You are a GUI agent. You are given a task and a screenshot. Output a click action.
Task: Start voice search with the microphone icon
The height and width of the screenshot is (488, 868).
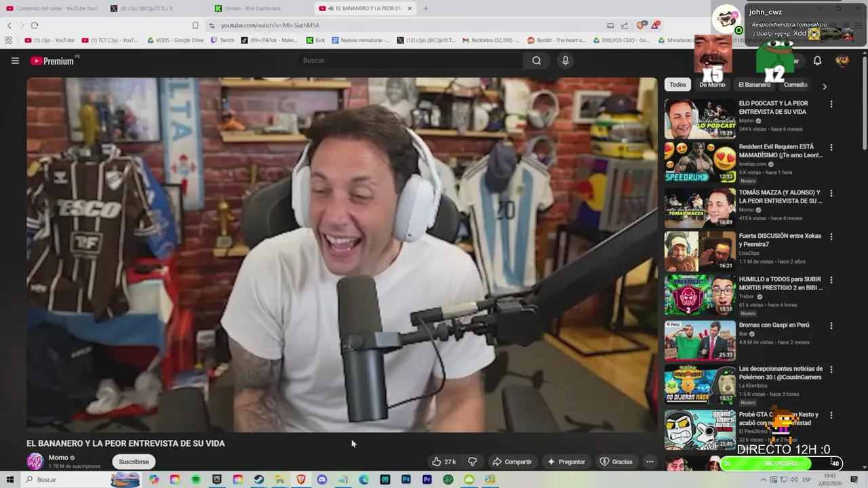tap(566, 60)
